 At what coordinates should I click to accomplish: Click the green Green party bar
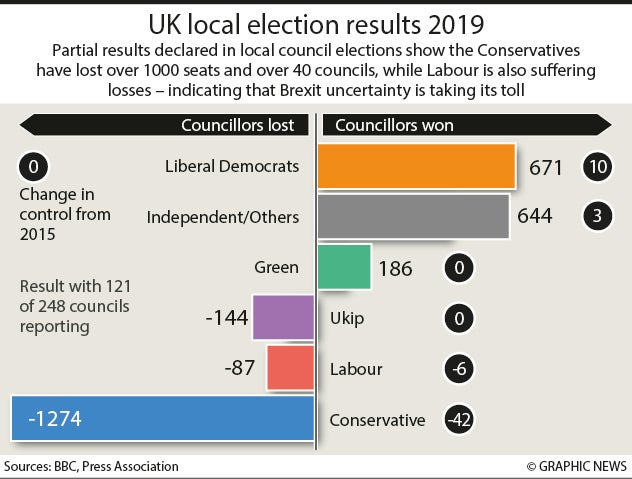pos(344,268)
